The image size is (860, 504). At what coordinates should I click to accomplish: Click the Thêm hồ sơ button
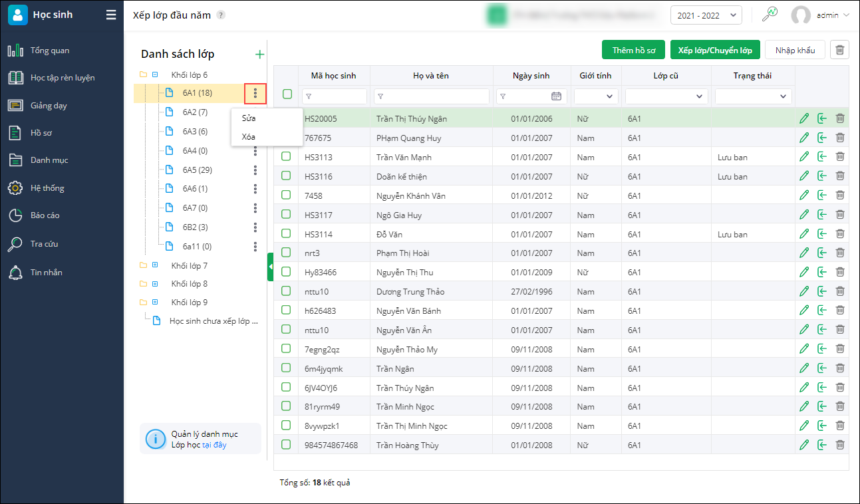pos(633,50)
